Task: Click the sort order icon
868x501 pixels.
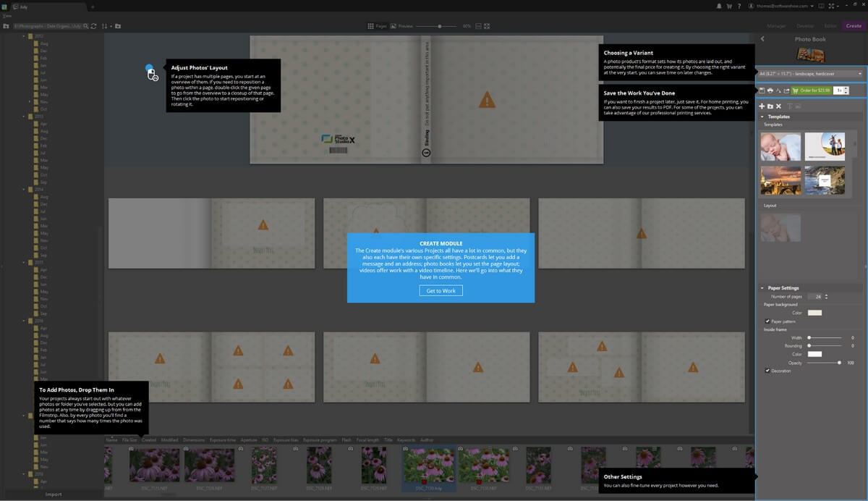Action: coord(106,26)
